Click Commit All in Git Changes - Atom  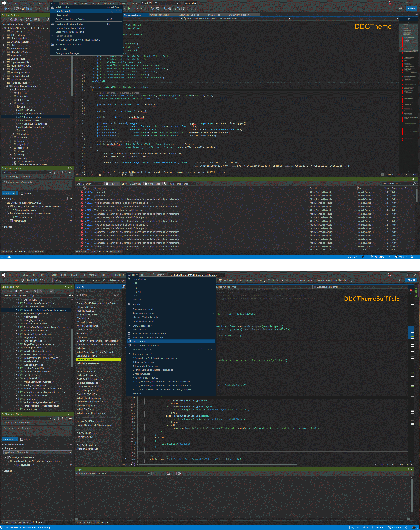click(x=9, y=194)
